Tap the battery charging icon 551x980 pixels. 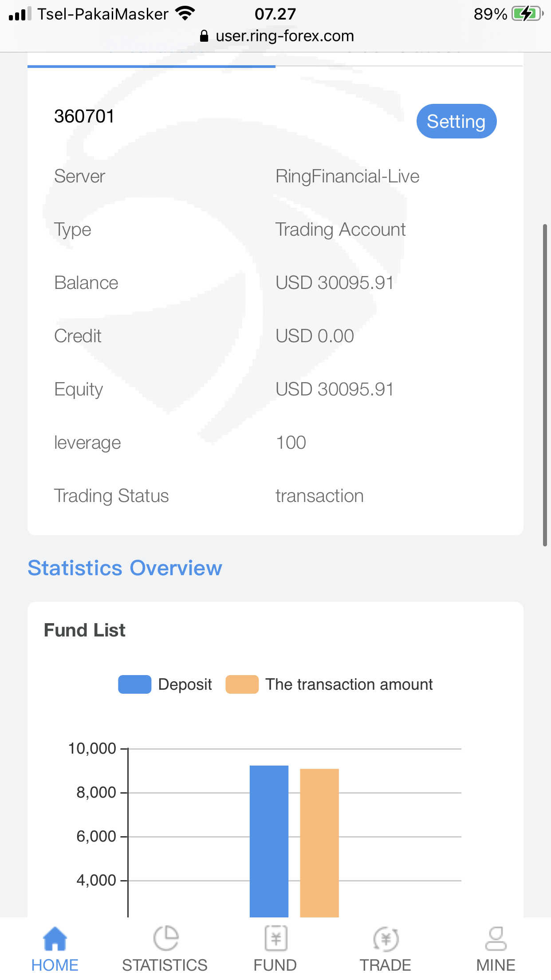point(527,14)
